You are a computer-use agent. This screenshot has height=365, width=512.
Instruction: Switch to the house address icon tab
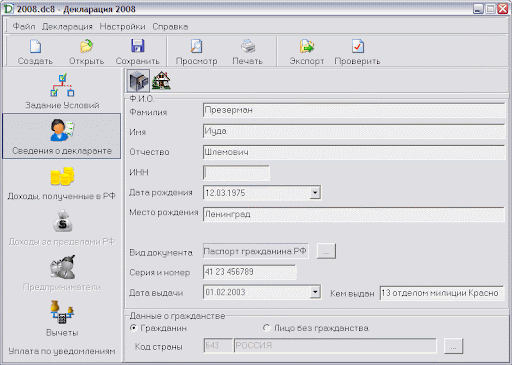point(161,81)
